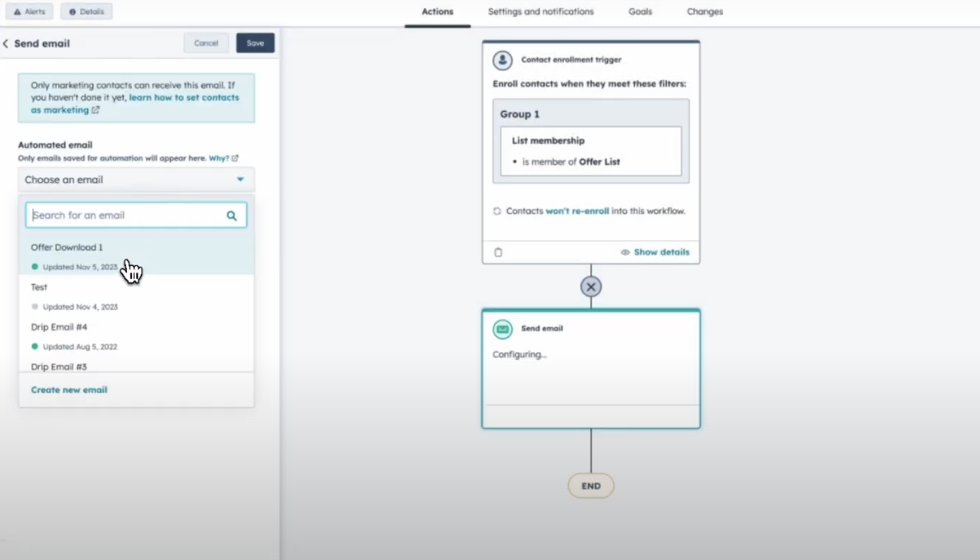This screenshot has width=980, height=560.
Task: Click the won't re-enroll link
Action: (x=578, y=211)
